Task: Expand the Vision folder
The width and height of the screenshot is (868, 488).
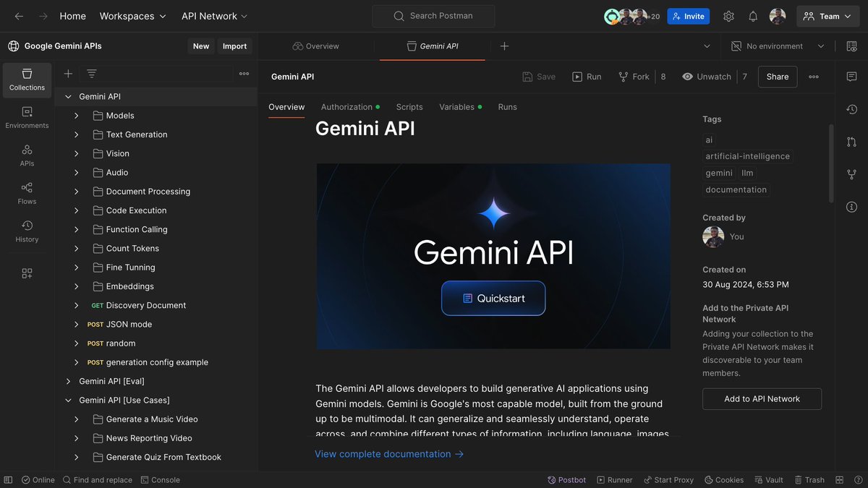Action: [77, 153]
